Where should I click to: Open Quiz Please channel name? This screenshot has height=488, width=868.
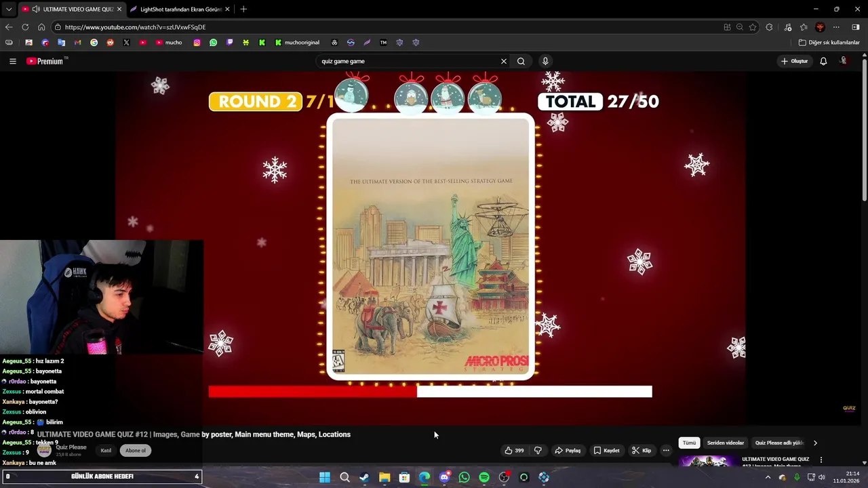tap(71, 447)
